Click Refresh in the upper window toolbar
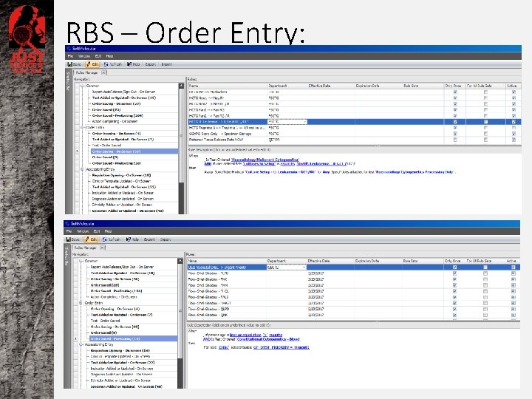Image resolution: width=532 pixels, height=399 pixels. pos(112,64)
